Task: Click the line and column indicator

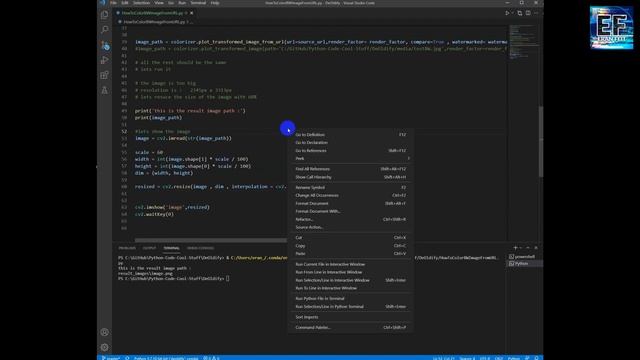Action: pyautogui.click(x=443, y=358)
